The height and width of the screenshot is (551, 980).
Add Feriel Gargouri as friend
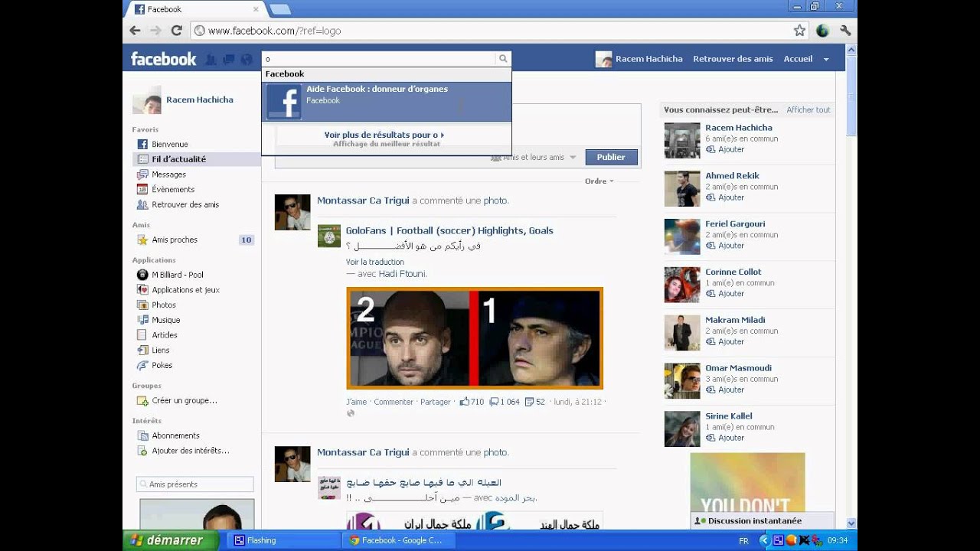click(x=725, y=246)
